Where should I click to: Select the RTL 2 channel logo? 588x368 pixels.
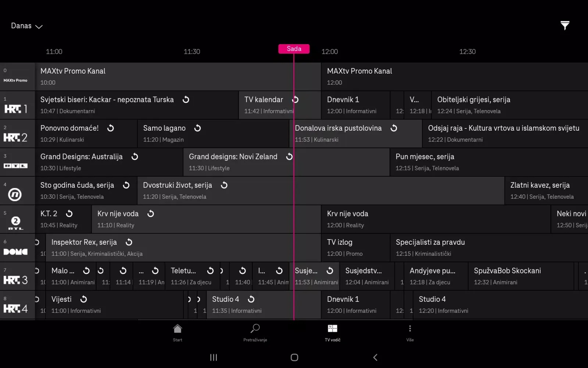pyautogui.click(x=15, y=223)
